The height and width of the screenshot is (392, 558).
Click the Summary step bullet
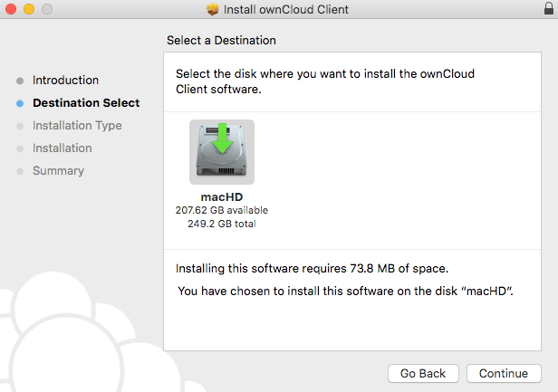pyautogui.click(x=20, y=171)
